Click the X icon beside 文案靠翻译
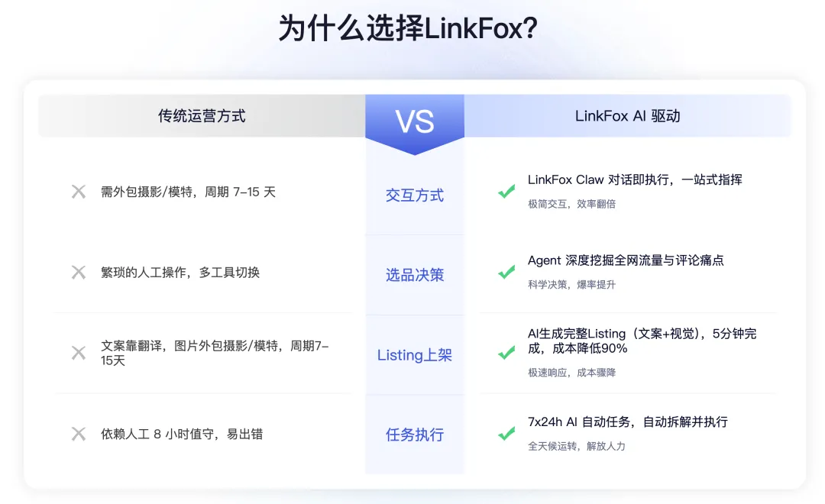This screenshot has width=825, height=504. pos(79,353)
